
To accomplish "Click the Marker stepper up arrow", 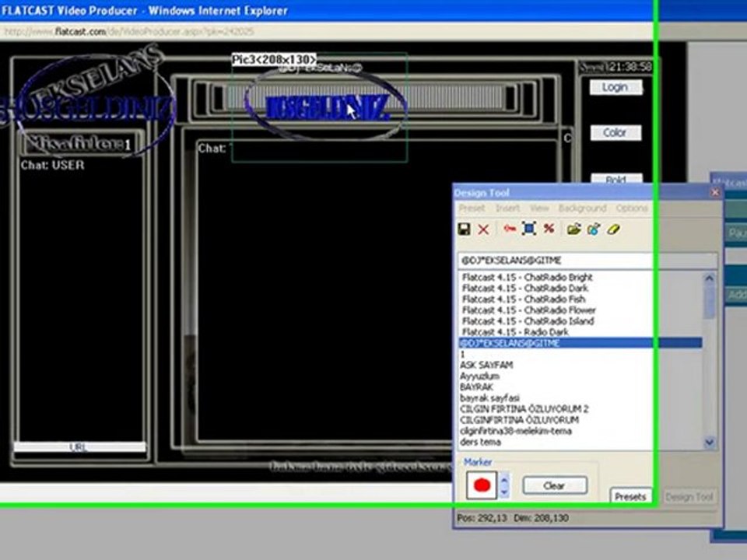I will 504,479.
